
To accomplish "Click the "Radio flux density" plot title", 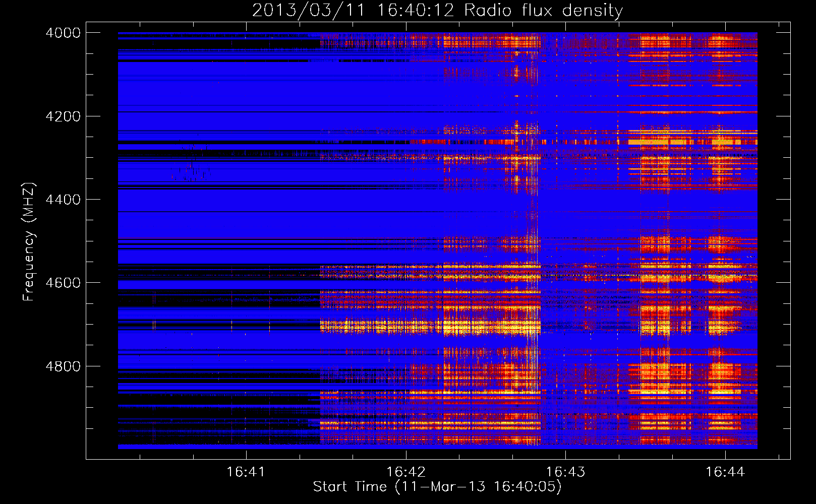I will 543,11.
